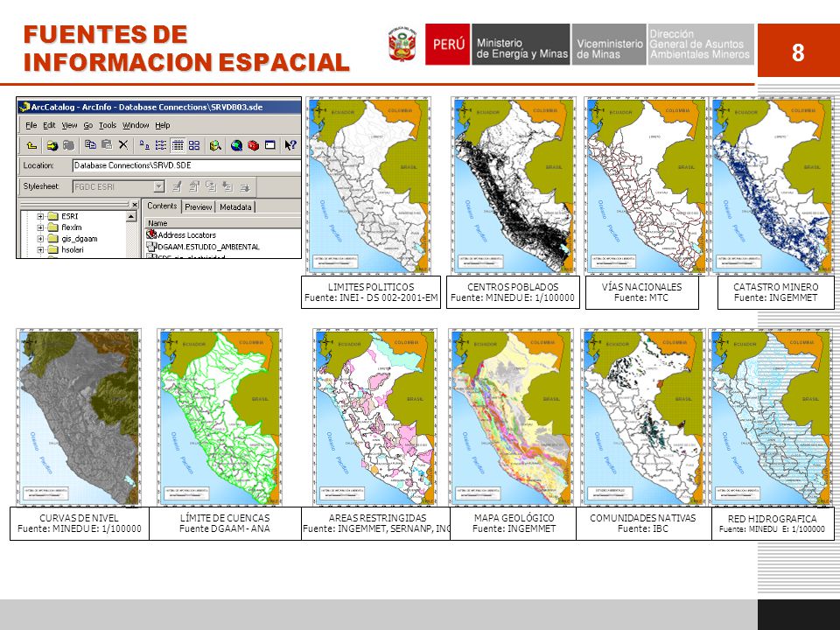Click the Name column header
This screenshot has width=840, height=630.
click(x=222, y=223)
